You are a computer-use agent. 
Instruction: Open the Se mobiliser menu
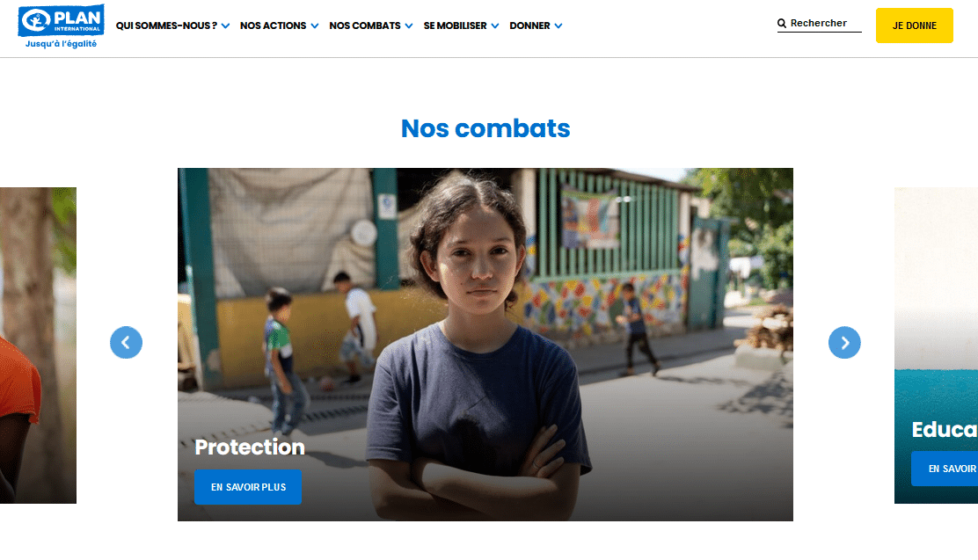pos(455,25)
